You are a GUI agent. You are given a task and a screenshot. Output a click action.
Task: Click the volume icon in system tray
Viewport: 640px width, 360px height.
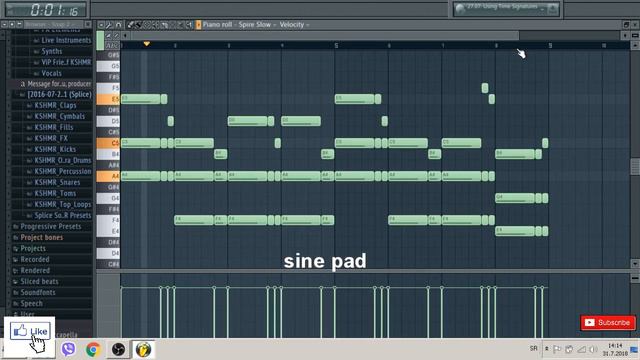click(593, 349)
